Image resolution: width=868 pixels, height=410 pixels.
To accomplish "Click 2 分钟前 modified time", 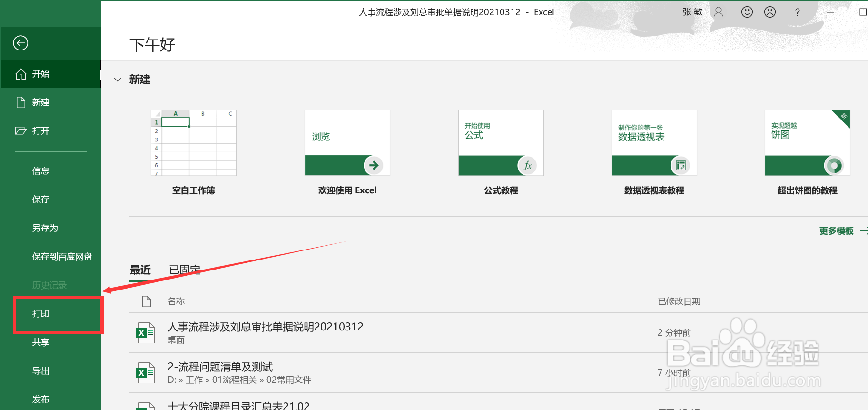I will 674,332.
